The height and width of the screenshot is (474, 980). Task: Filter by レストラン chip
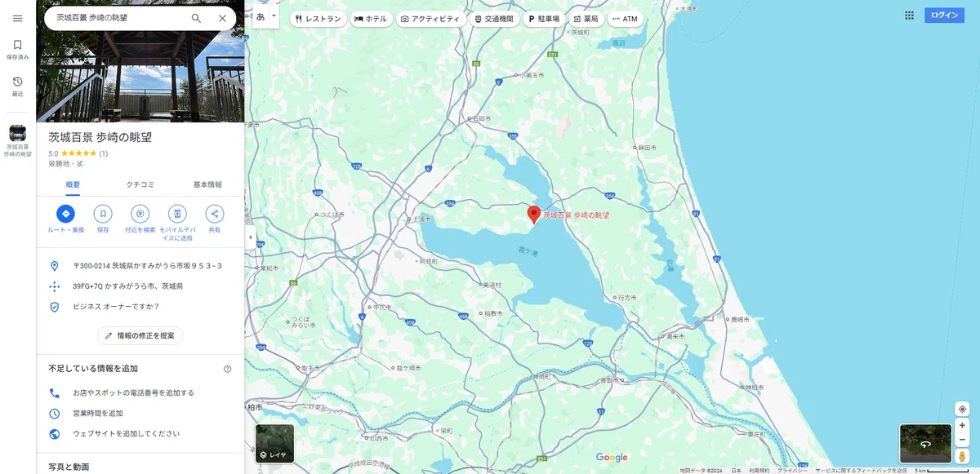pos(318,19)
